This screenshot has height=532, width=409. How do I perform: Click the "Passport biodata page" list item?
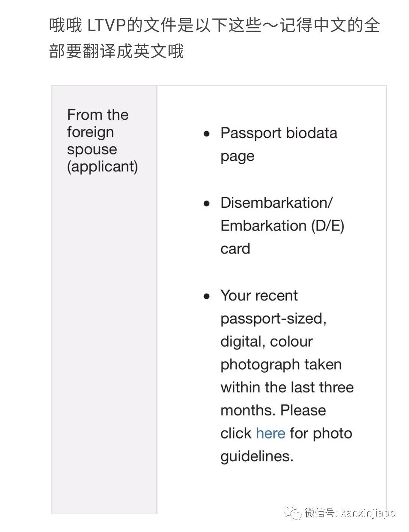tap(278, 144)
